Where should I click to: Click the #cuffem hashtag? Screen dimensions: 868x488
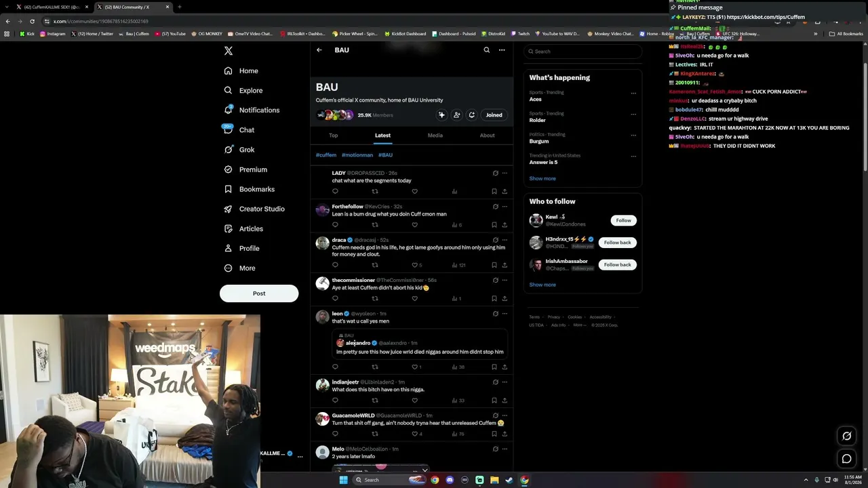(x=326, y=155)
